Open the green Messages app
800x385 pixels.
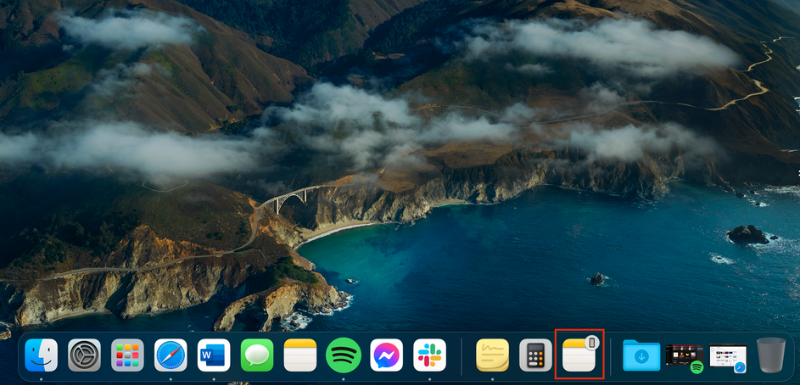coord(257,355)
